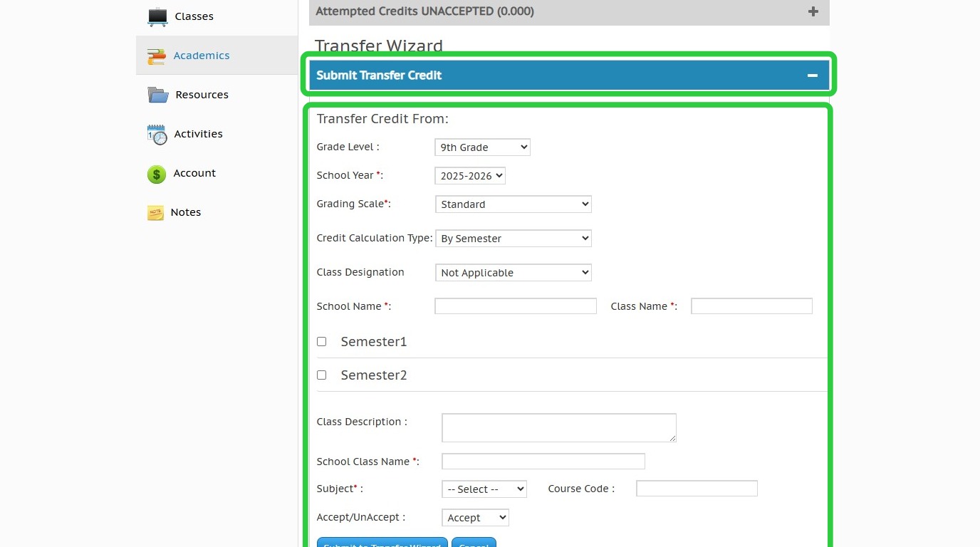Click the Semester2 label text
The width and height of the screenshot is (980, 547).
pos(374,375)
